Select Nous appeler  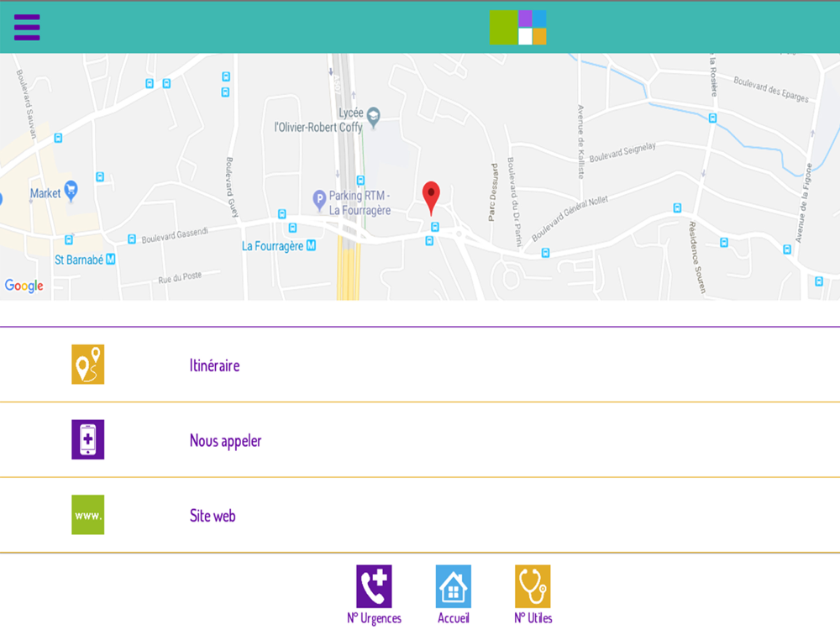[420, 440]
